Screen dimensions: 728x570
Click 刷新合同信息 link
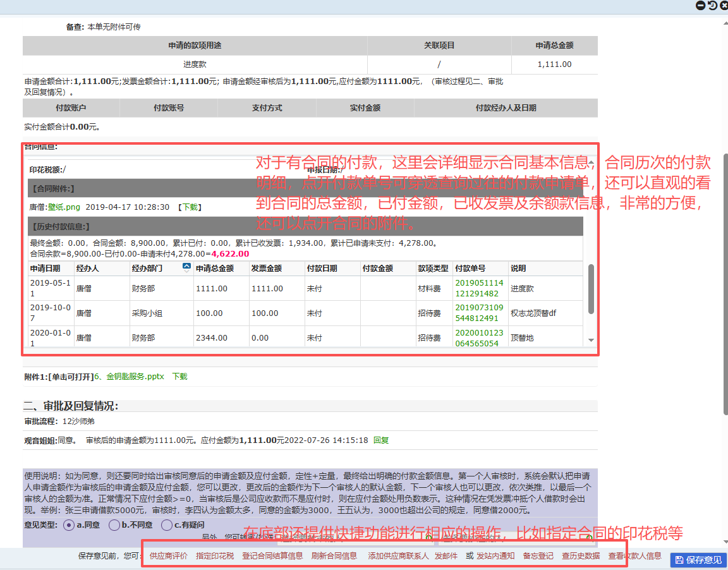tap(334, 556)
